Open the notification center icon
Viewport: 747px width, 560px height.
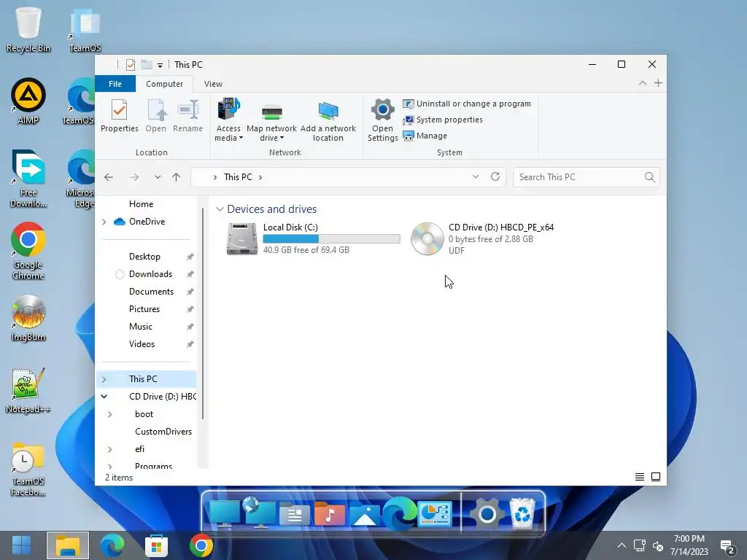click(x=727, y=547)
